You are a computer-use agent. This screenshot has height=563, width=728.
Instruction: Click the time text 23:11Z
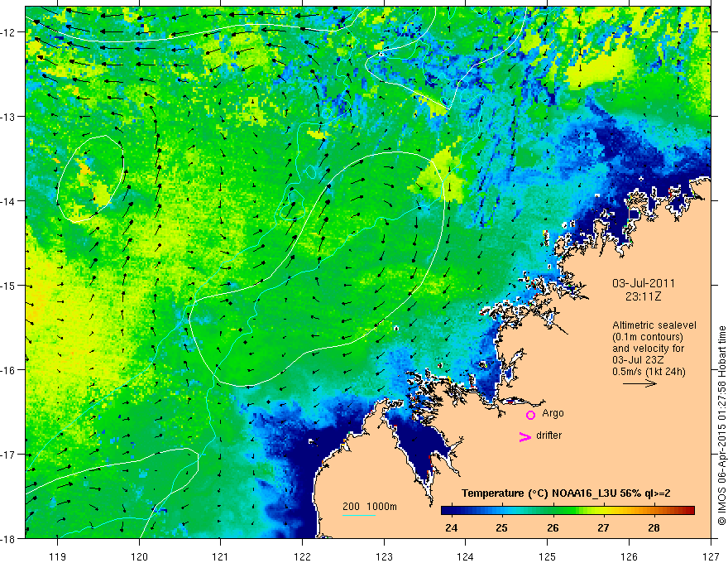(x=643, y=296)
